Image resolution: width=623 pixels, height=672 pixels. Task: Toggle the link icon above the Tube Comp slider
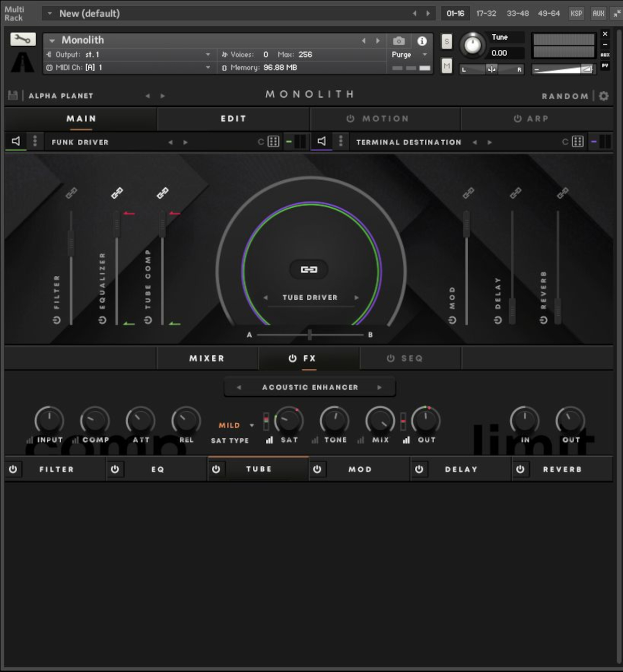tap(162, 193)
